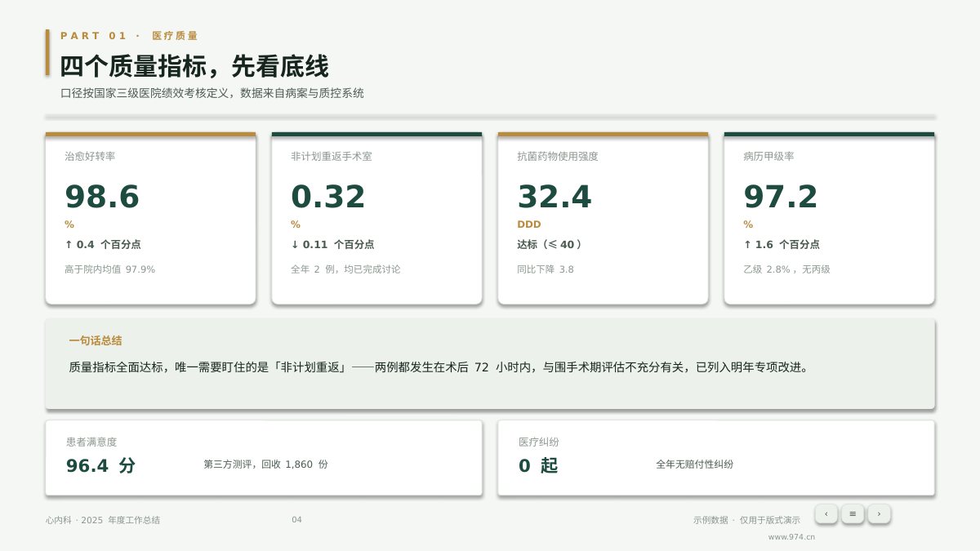980x551 pixels.
Task: Click the 医疗纠纷 label
Action: coord(539,442)
